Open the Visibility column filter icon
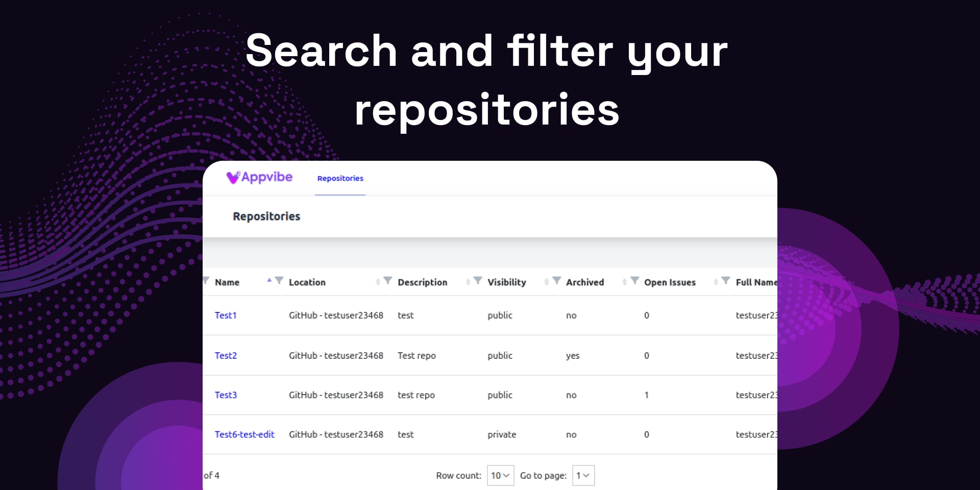 click(557, 280)
